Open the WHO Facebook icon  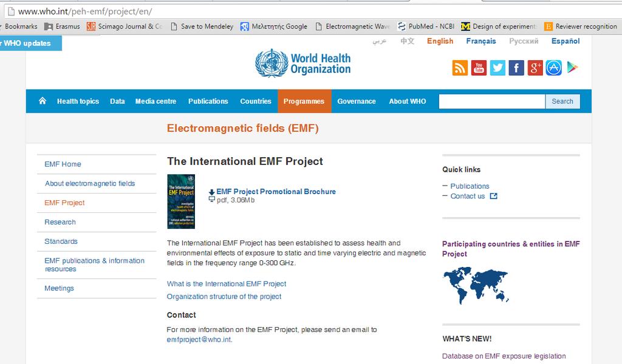pos(516,68)
